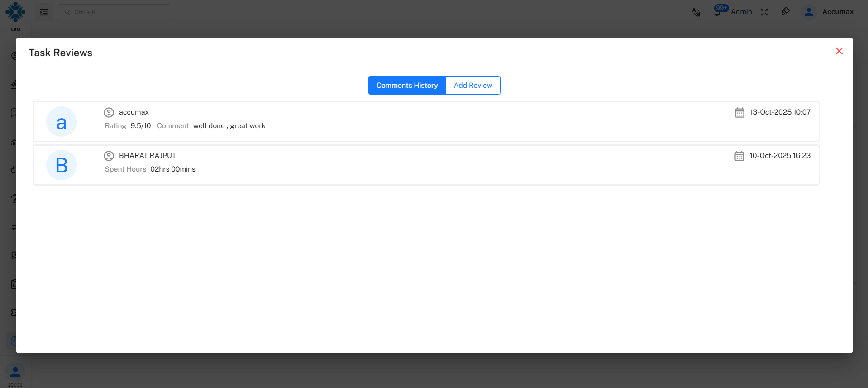Toggle fullscreen mode icon
Viewport: 868px width, 388px height.
(764, 12)
